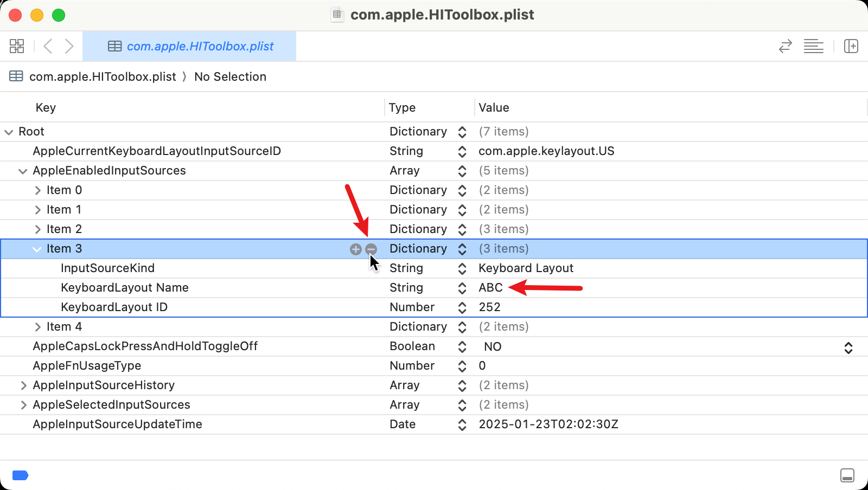Open type popup for Item 4

click(462, 327)
